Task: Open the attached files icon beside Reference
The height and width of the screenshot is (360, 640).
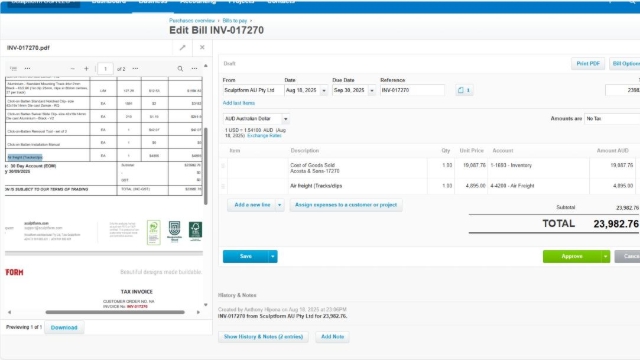Action: click(x=464, y=90)
